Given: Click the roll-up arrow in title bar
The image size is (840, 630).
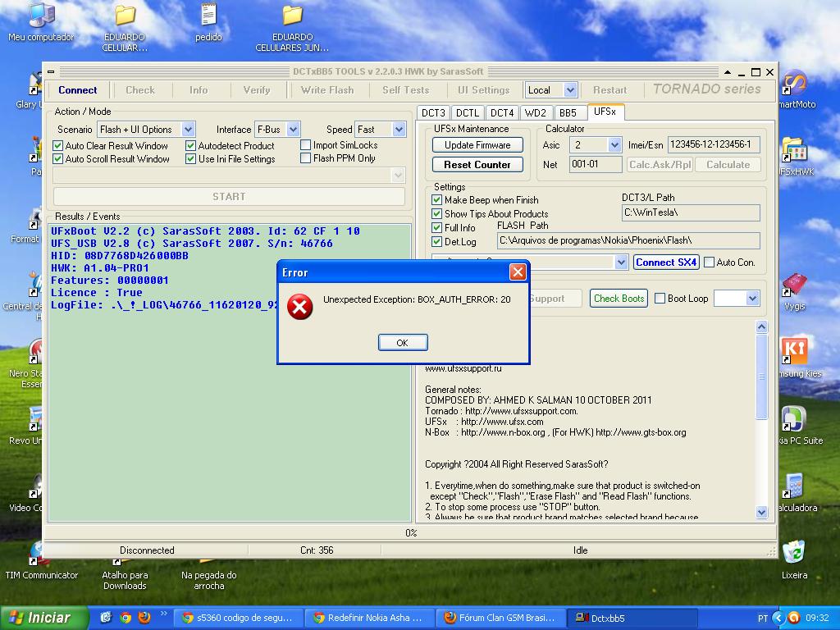Looking at the screenshot, I should [x=727, y=72].
